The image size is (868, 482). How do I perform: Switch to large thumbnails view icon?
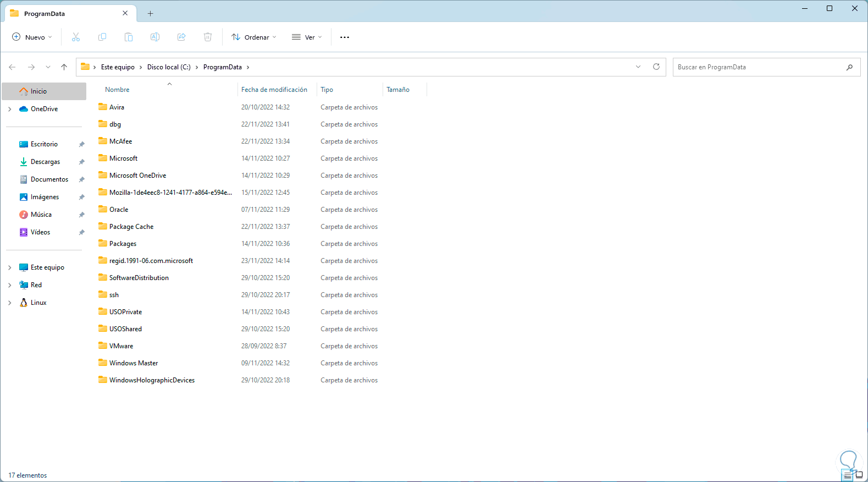tap(859, 475)
